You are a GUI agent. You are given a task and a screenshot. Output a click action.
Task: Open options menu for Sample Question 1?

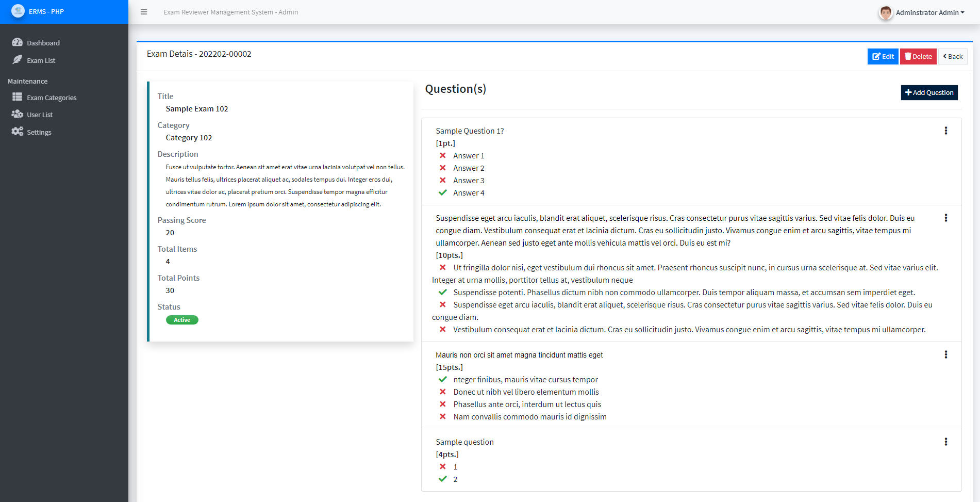click(946, 131)
